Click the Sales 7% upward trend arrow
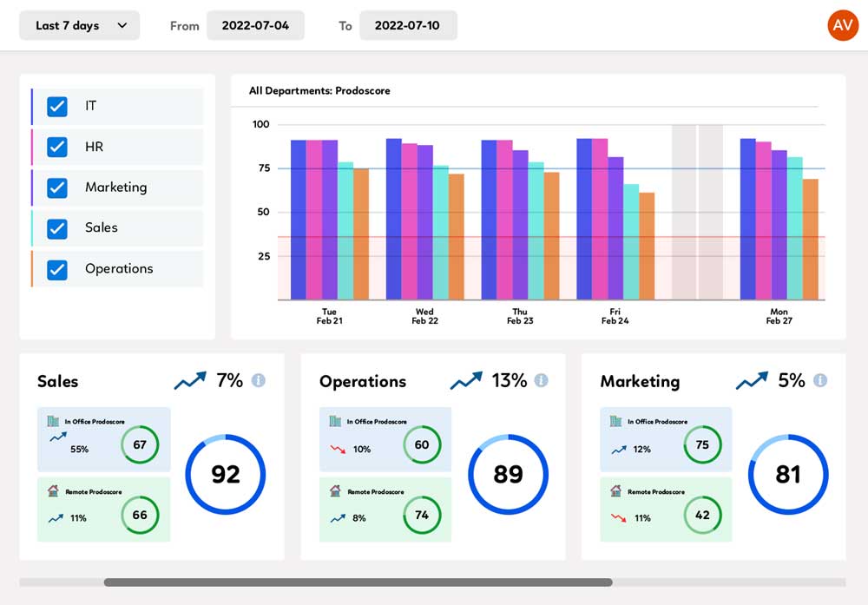The image size is (868, 605). [190, 380]
